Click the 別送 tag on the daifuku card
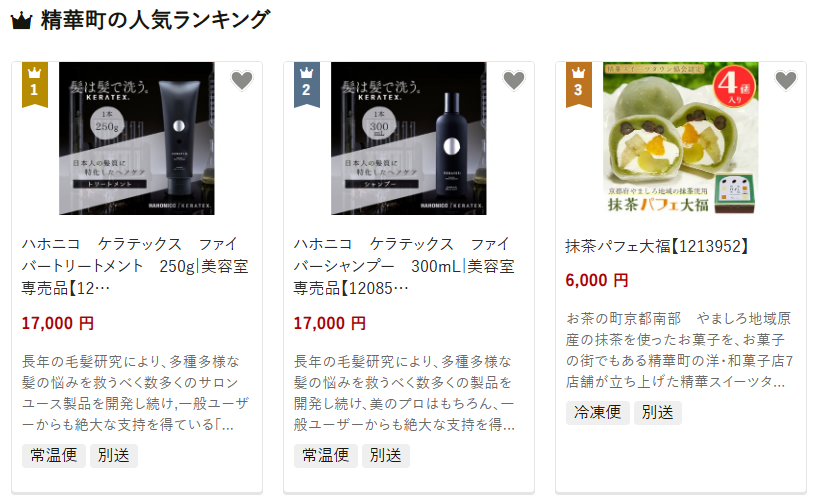The height and width of the screenshot is (500, 815). pos(658,413)
